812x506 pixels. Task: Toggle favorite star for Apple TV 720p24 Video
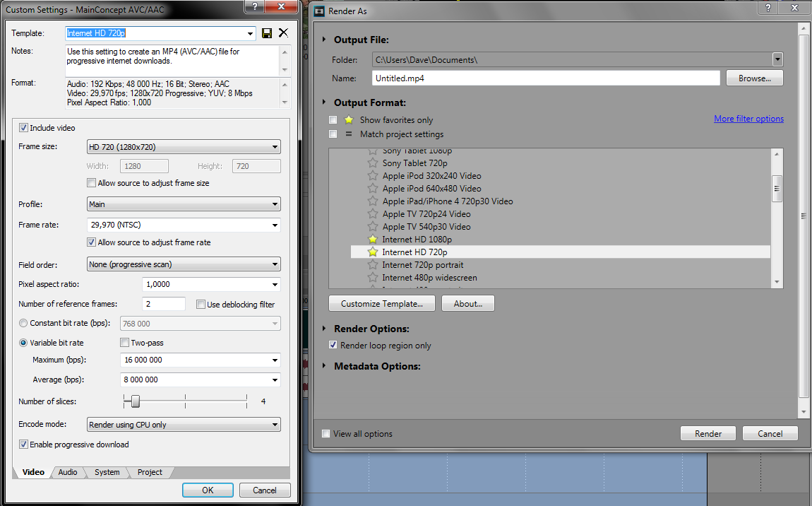(x=373, y=214)
